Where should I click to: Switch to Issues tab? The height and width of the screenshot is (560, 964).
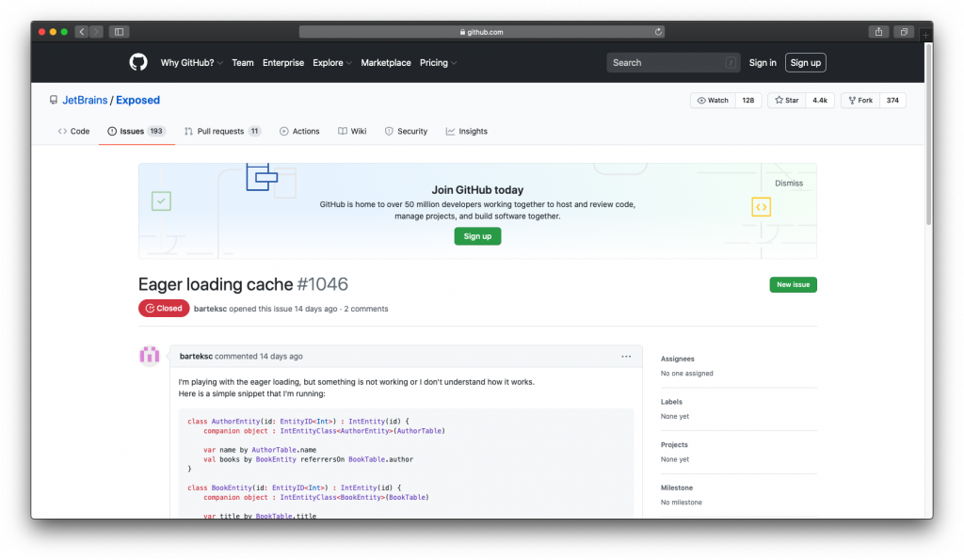(136, 131)
